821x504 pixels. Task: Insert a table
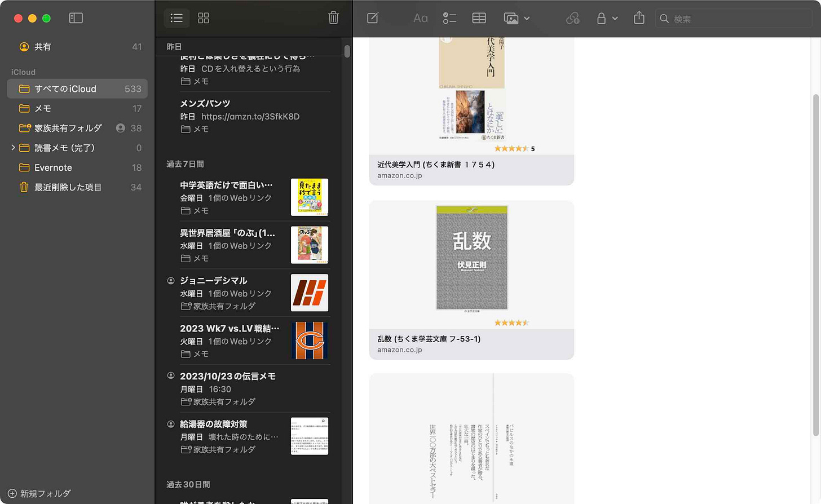[479, 18]
